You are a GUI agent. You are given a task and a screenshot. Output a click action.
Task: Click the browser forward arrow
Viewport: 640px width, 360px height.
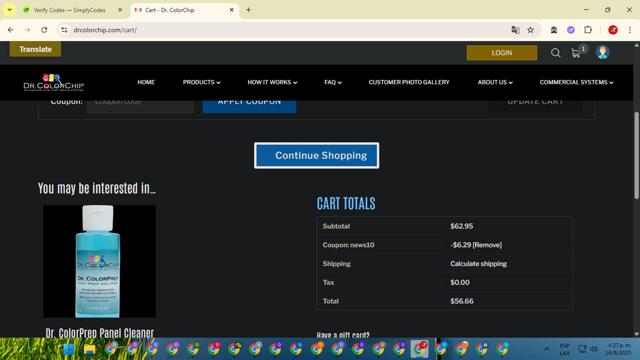click(x=27, y=30)
